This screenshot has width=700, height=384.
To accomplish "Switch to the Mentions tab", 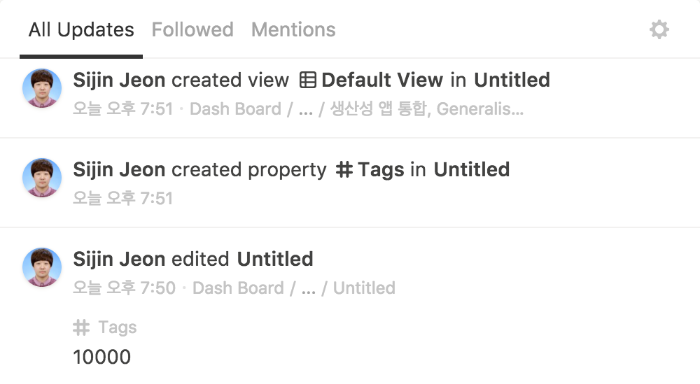I will [x=293, y=30].
